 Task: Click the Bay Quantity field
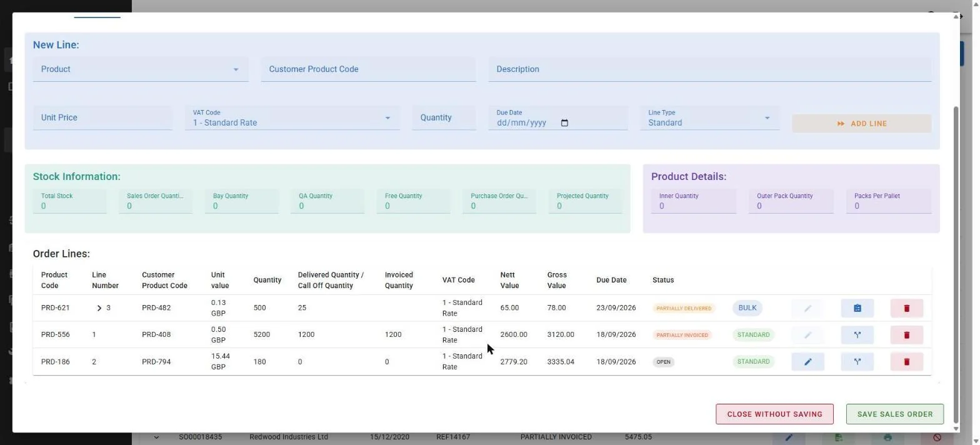(241, 202)
